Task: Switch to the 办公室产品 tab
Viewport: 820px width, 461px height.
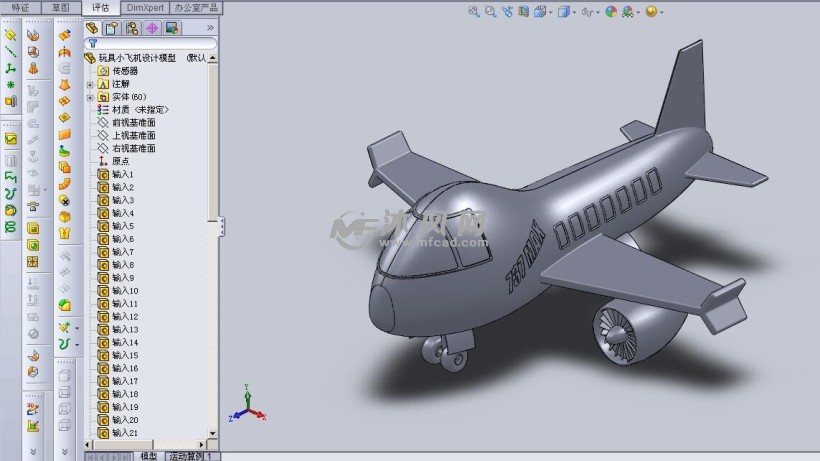Action: pos(196,7)
